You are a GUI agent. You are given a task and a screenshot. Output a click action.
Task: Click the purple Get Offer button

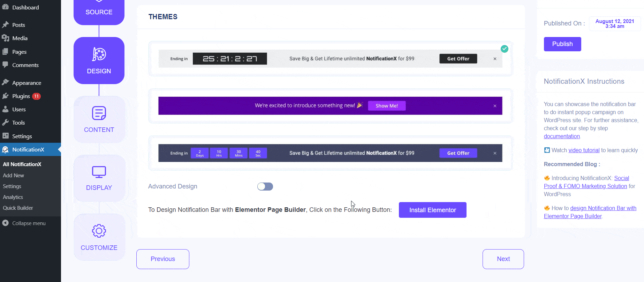coord(458,153)
